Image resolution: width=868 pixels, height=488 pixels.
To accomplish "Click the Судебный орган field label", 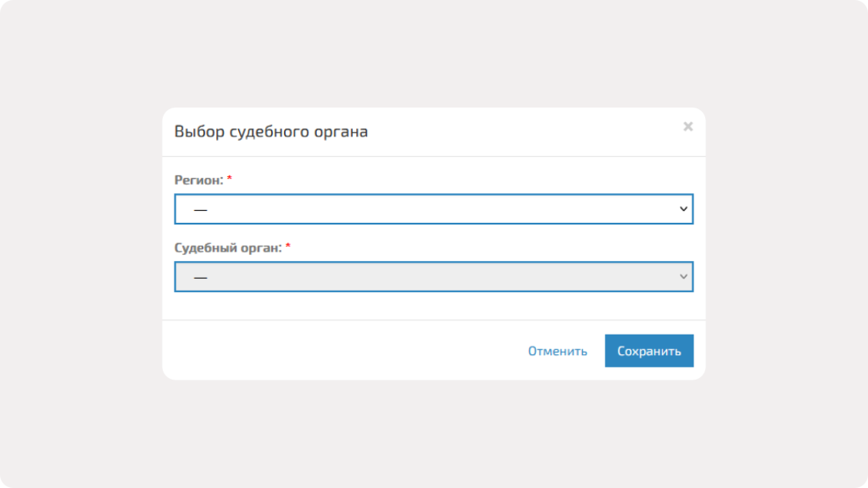I will pos(227,247).
